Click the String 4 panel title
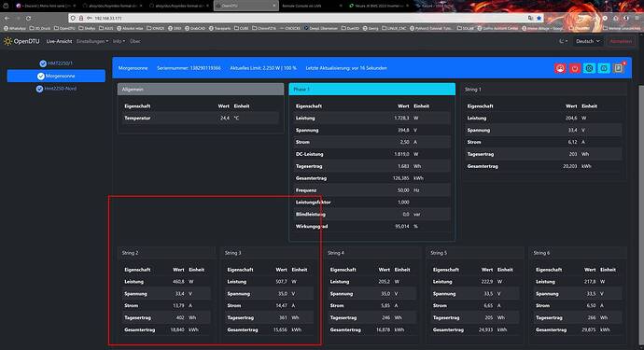Image resolution: width=644 pixels, height=350 pixels. 336,253
